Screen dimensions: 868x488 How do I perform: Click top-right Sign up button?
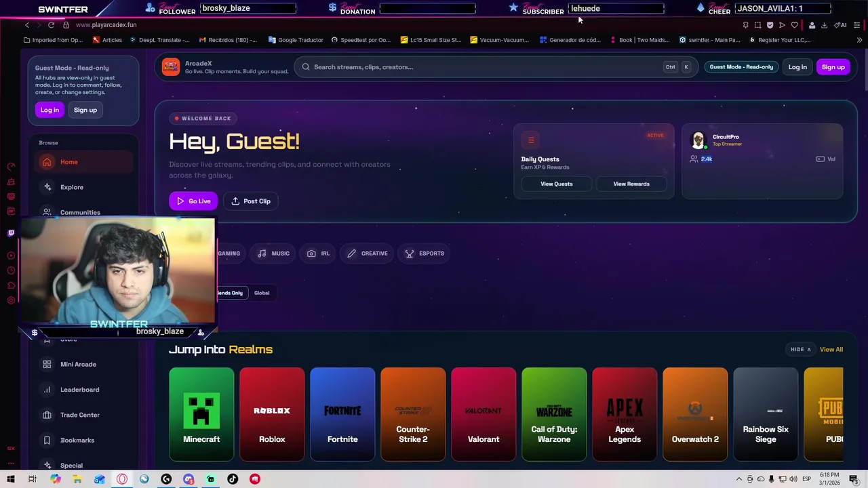pos(833,67)
